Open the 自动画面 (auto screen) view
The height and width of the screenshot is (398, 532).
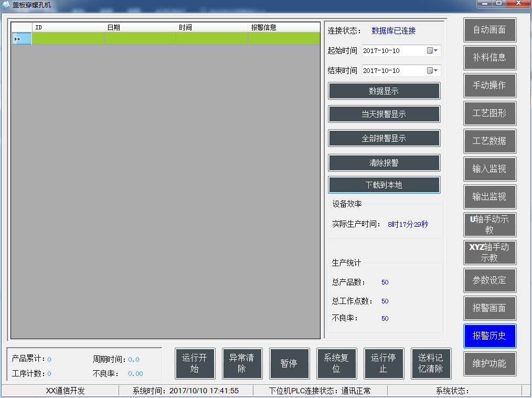[490, 30]
